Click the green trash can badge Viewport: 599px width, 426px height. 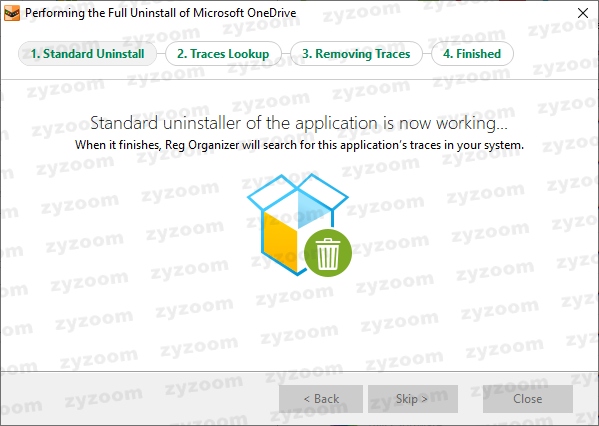click(328, 253)
